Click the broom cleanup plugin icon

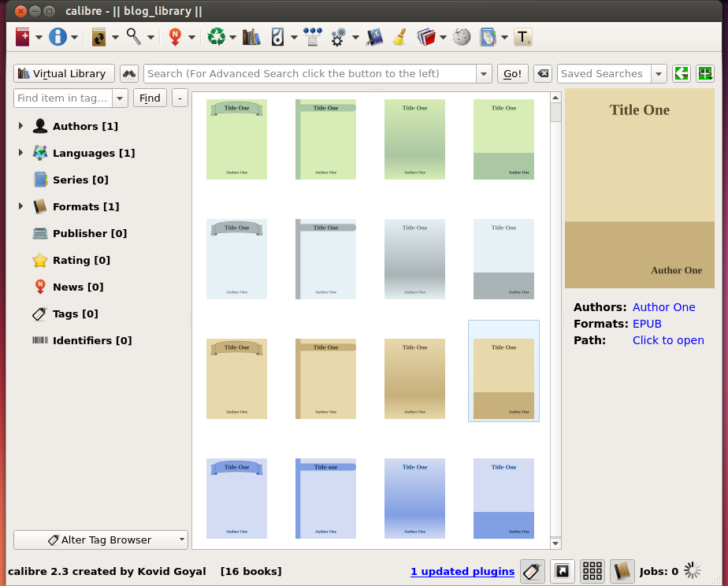pos(399,37)
